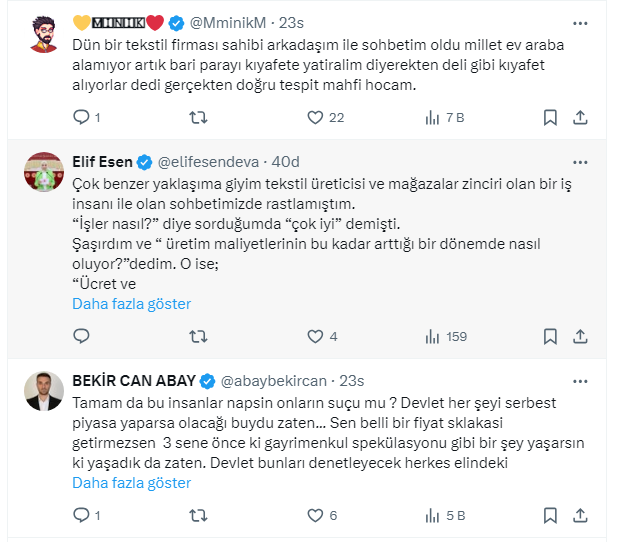
Task: Open more options for MminikM's tweet
Action: click(581, 22)
